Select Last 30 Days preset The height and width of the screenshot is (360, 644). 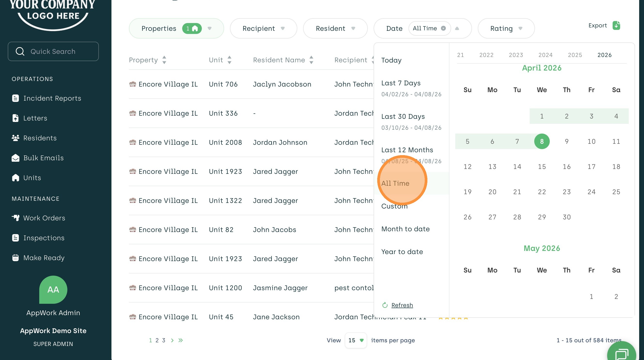pos(403,117)
